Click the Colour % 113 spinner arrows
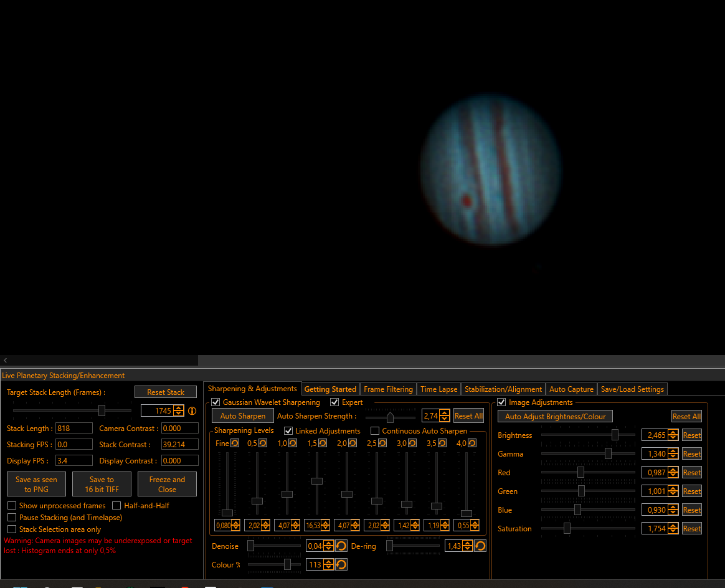This screenshot has height=588, width=725. pyautogui.click(x=328, y=564)
